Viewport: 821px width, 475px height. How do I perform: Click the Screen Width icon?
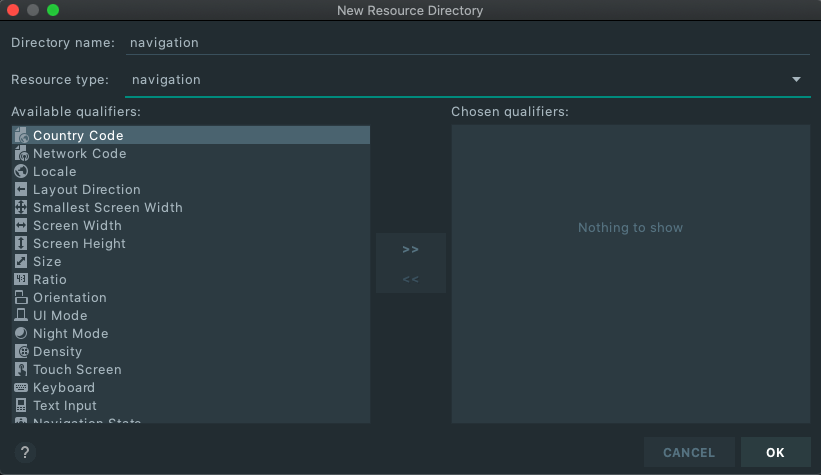click(x=21, y=225)
